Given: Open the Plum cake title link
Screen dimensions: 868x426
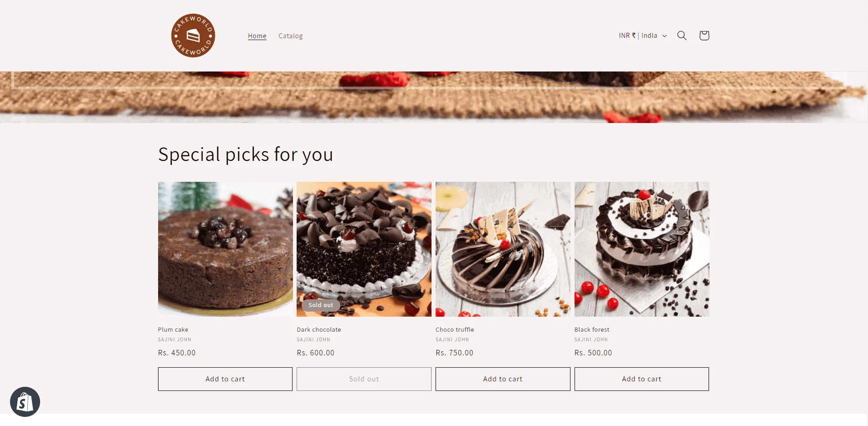Looking at the screenshot, I should [173, 329].
